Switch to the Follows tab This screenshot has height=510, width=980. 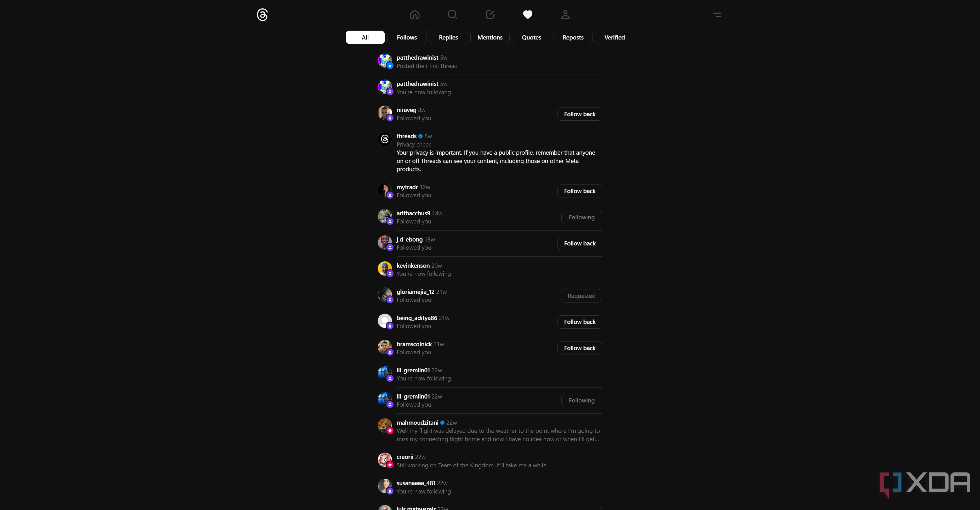point(407,37)
